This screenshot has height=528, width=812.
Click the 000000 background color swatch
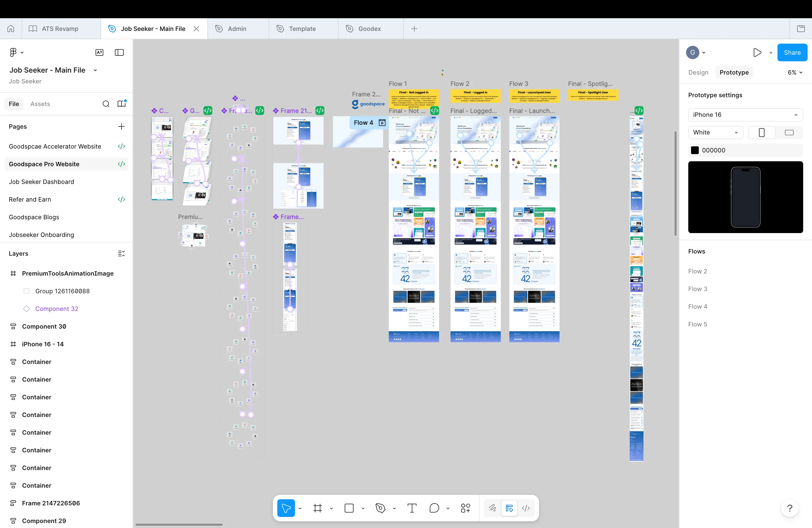[x=695, y=150]
